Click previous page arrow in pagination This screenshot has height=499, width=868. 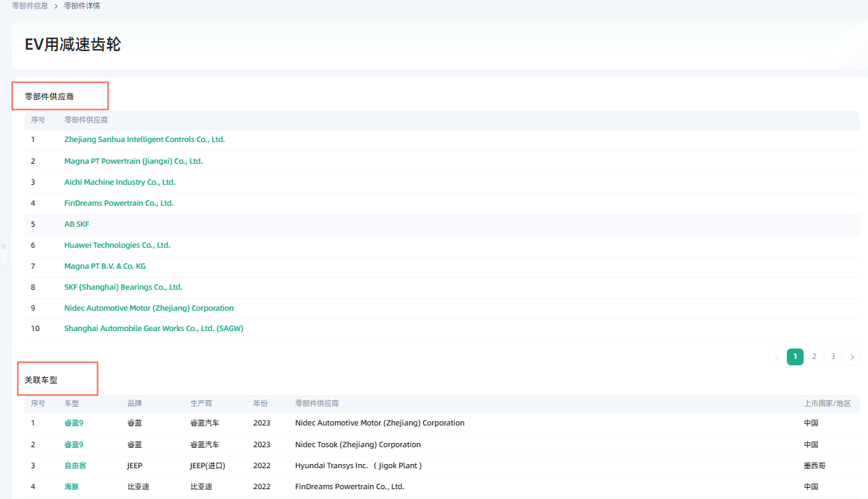tap(776, 357)
